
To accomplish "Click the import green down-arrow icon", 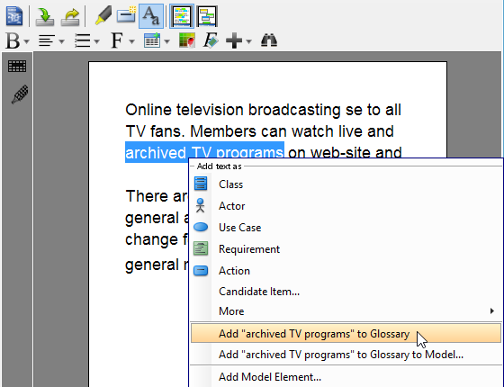I will click(45, 16).
